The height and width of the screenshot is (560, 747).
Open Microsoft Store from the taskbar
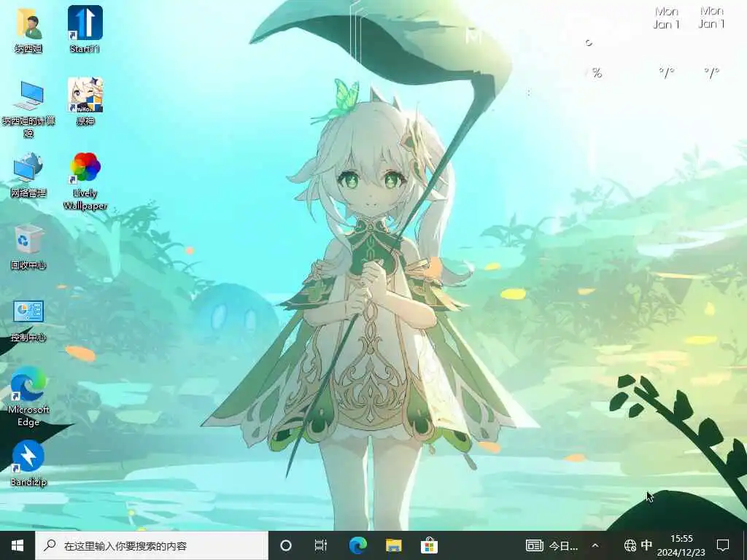click(x=429, y=545)
